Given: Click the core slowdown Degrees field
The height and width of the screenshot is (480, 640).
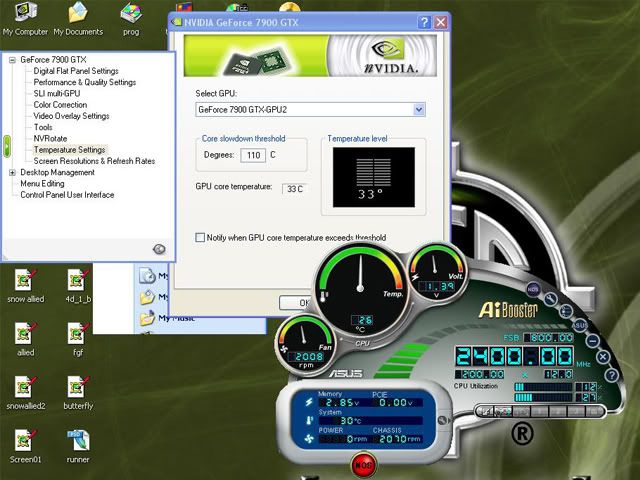Looking at the screenshot, I should point(253,155).
